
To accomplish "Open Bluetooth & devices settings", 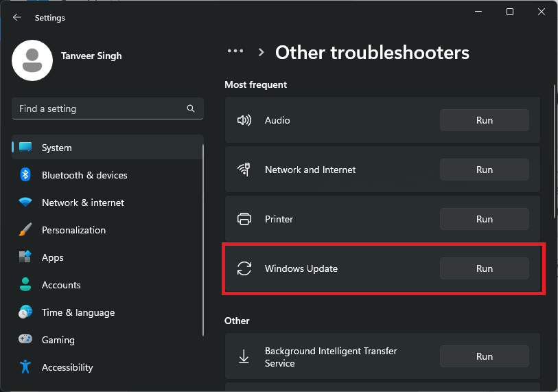I will point(108,175).
